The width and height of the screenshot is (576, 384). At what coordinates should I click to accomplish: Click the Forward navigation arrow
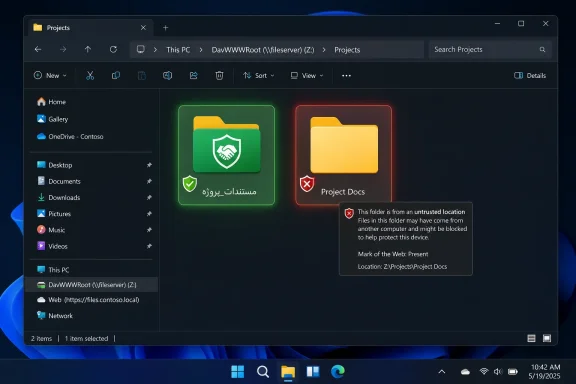63,49
